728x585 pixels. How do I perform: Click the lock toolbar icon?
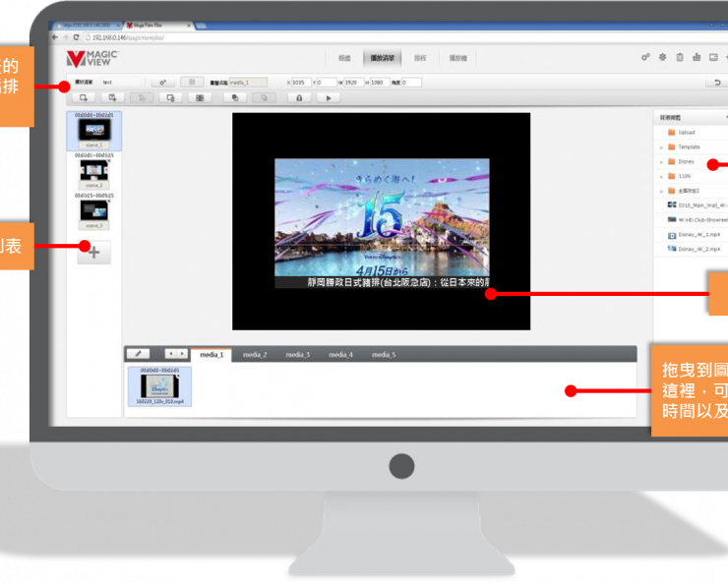299,98
